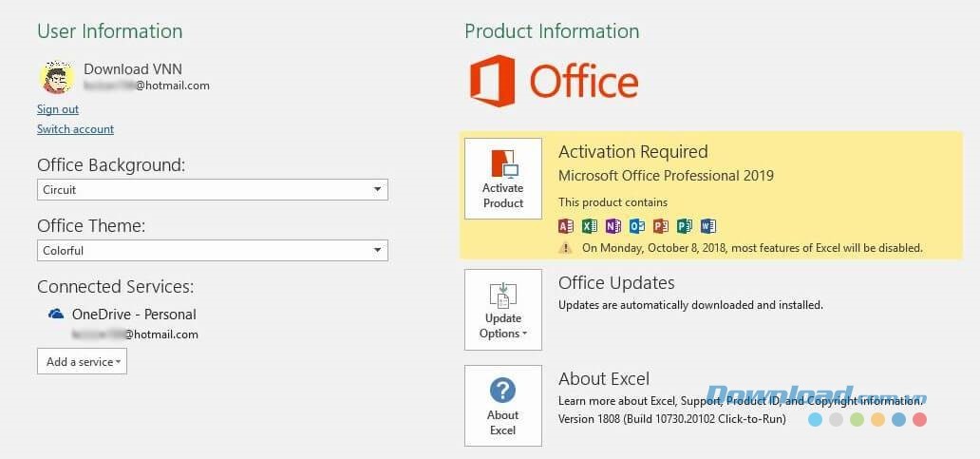This screenshot has height=459, width=980.
Task: Click the 'Version 1808' build text
Action: click(672, 419)
